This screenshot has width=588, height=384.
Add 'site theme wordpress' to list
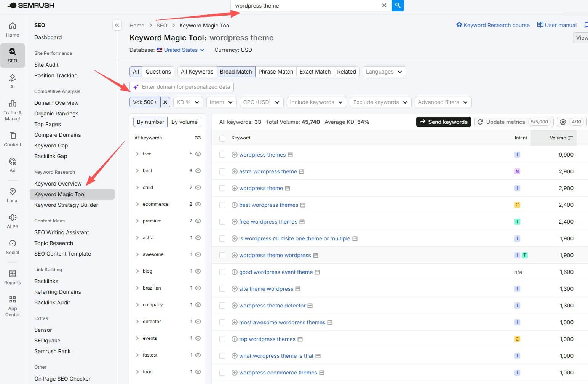coord(235,289)
